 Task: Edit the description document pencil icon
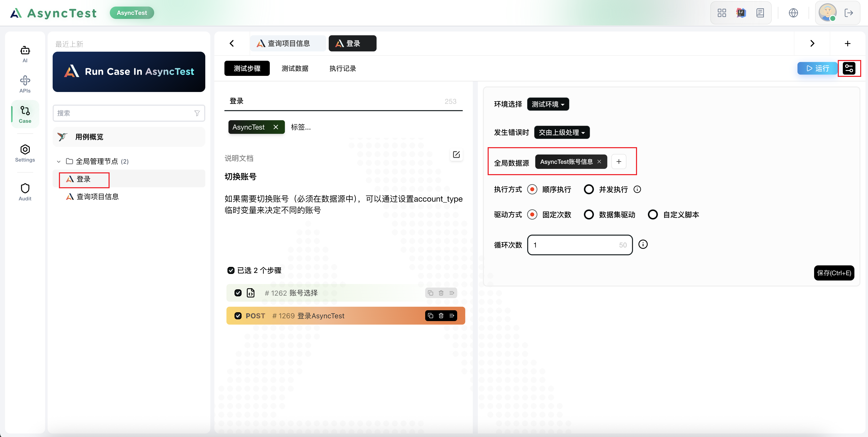[x=456, y=154]
